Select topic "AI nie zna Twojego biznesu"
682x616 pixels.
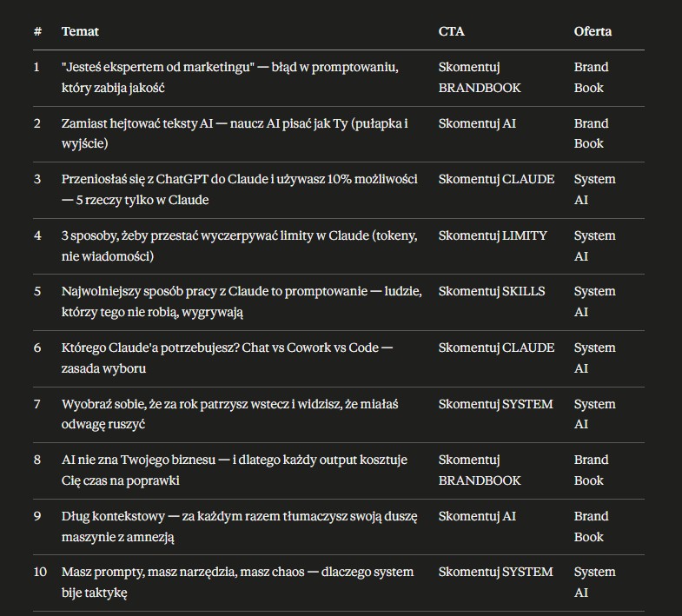point(235,470)
